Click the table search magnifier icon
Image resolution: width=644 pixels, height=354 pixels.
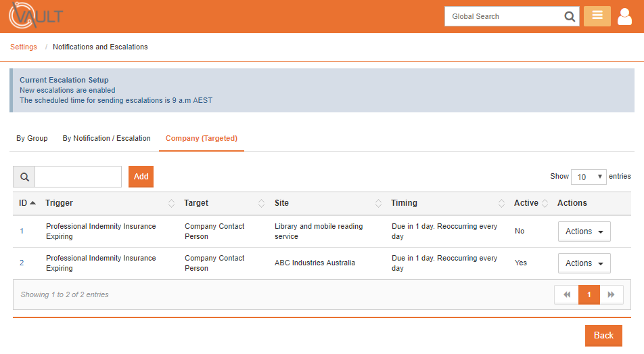click(x=24, y=177)
